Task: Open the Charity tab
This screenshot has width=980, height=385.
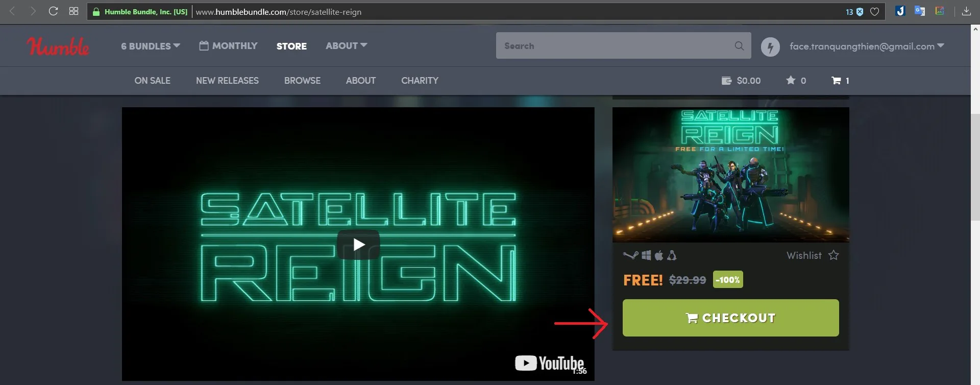Action: pos(420,81)
